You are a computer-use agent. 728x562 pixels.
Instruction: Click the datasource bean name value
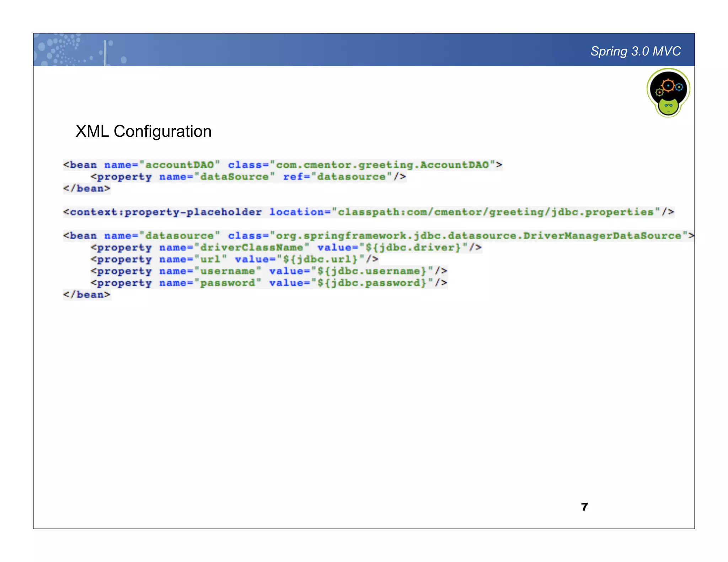(x=180, y=236)
